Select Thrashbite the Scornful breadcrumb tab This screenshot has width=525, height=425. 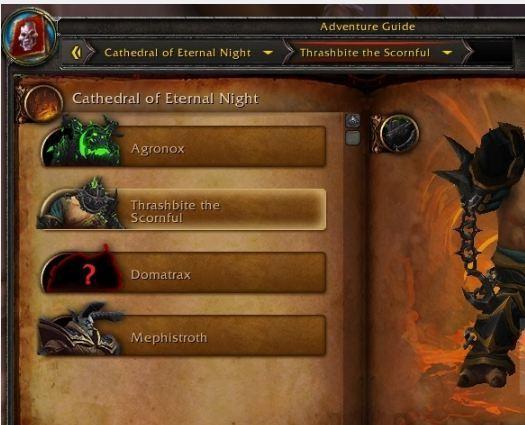pyautogui.click(x=365, y=53)
